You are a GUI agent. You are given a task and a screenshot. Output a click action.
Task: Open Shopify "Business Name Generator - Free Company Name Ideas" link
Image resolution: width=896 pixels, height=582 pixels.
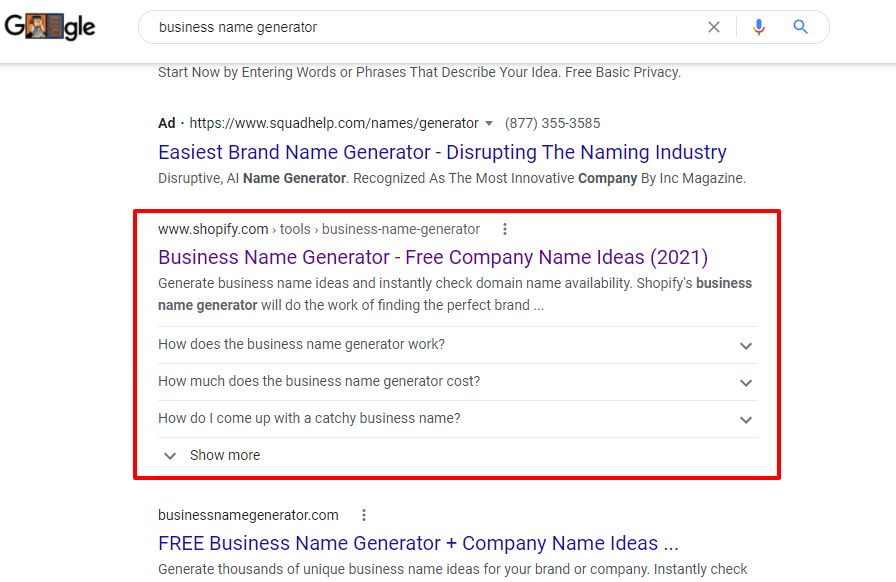(x=432, y=257)
